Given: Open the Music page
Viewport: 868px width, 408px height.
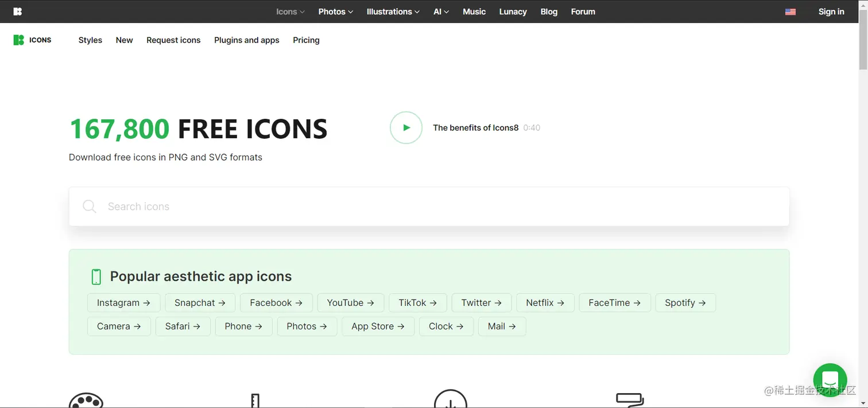Looking at the screenshot, I should 474,11.
